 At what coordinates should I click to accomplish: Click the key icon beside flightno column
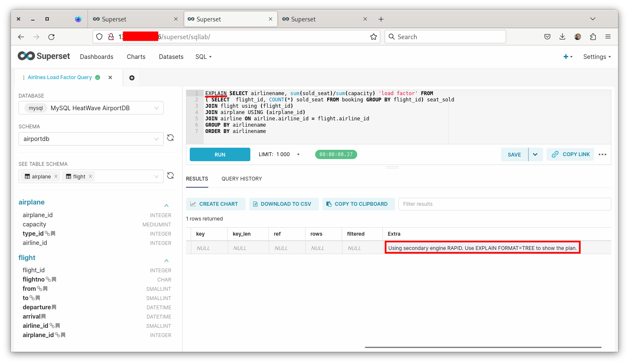pyautogui.click(x=48, y=279)
